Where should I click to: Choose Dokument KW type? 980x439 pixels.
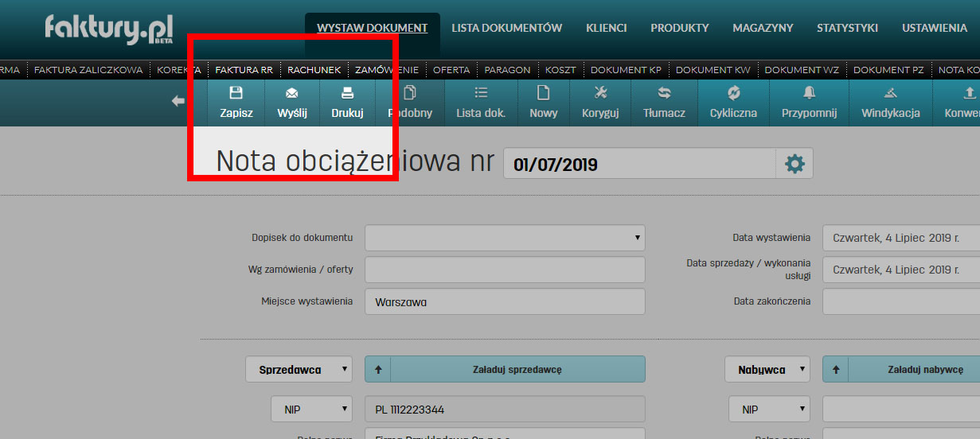click(x=713, y=70)
